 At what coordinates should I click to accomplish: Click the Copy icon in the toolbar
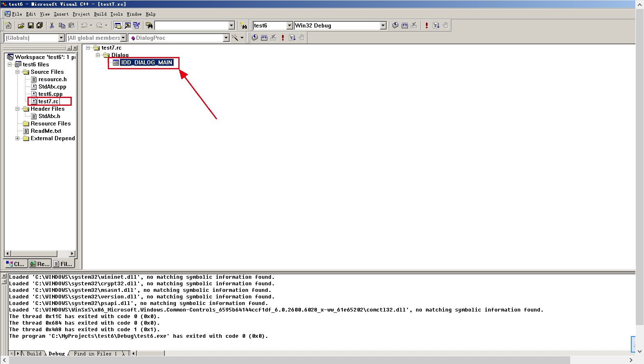pyautogui.click(x=62, y=25)
